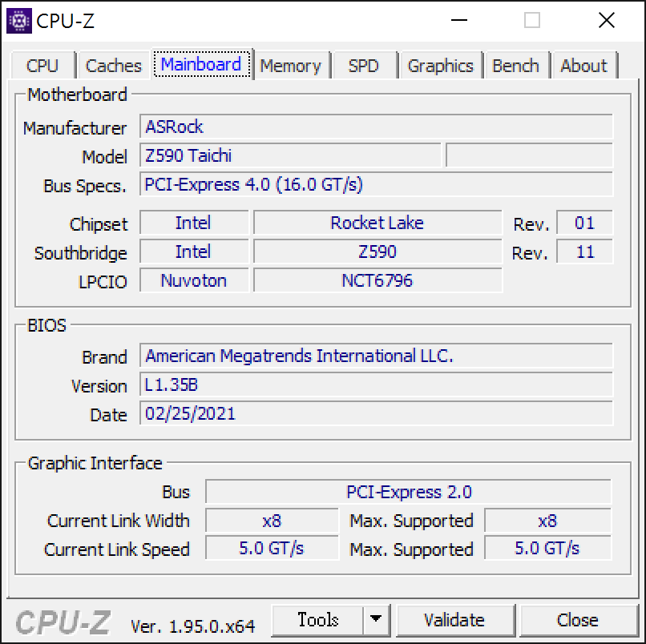Click the Max. Supported link width x8 value

(x=548, y=521)
